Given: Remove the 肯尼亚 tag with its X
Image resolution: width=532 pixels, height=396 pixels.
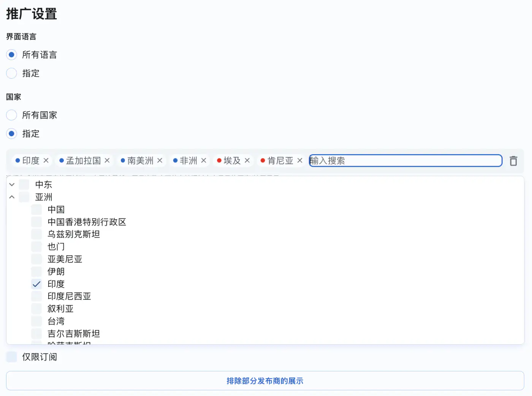Looking at the screenshot, I should click(300, 161).
